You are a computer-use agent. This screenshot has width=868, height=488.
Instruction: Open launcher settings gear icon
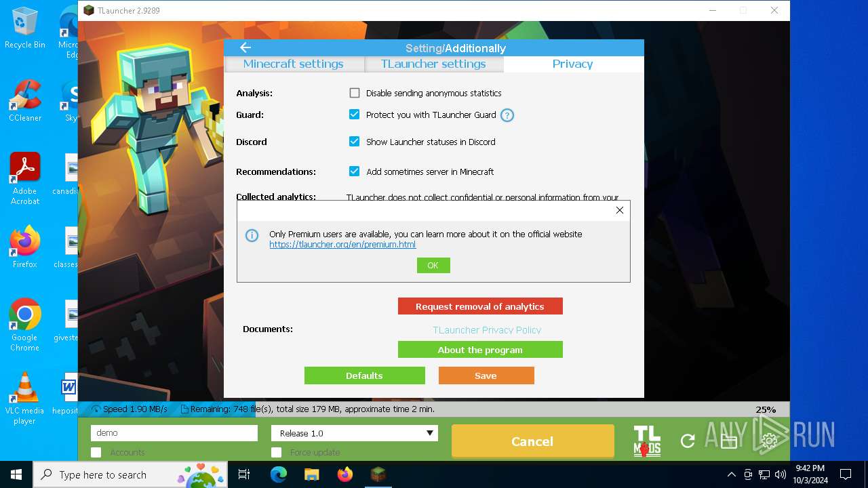[769, 441]
